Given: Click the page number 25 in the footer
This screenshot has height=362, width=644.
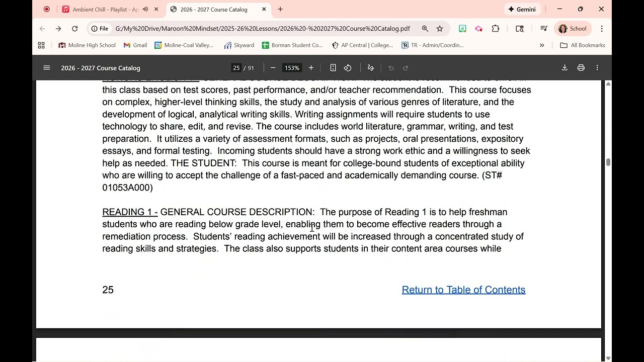Looking at the screenshot, I should click(108, 290).
